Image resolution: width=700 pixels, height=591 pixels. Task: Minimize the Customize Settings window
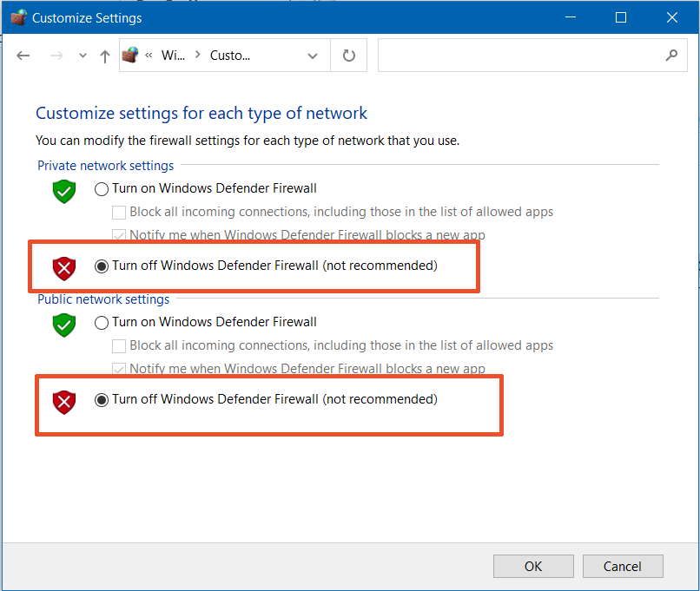pos(570,17)
